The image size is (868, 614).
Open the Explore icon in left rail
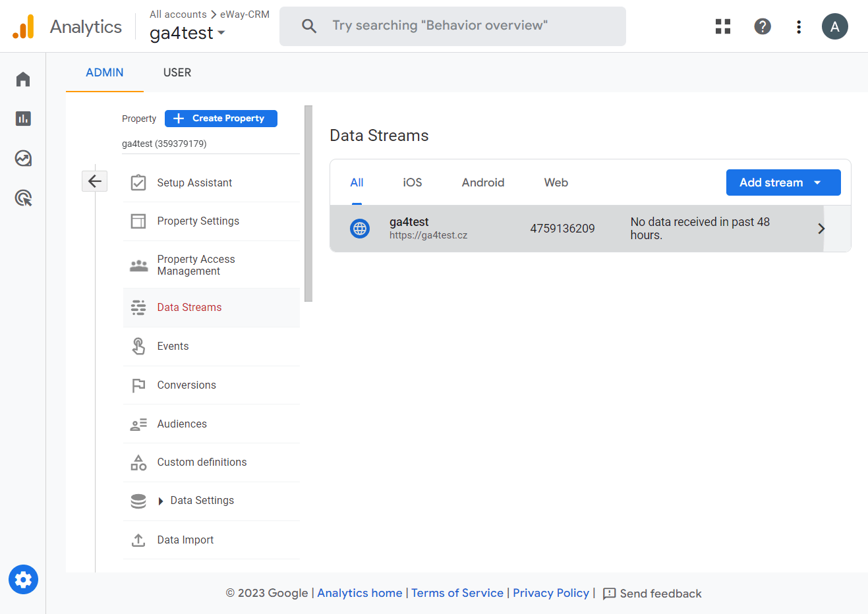click(23, 158)
